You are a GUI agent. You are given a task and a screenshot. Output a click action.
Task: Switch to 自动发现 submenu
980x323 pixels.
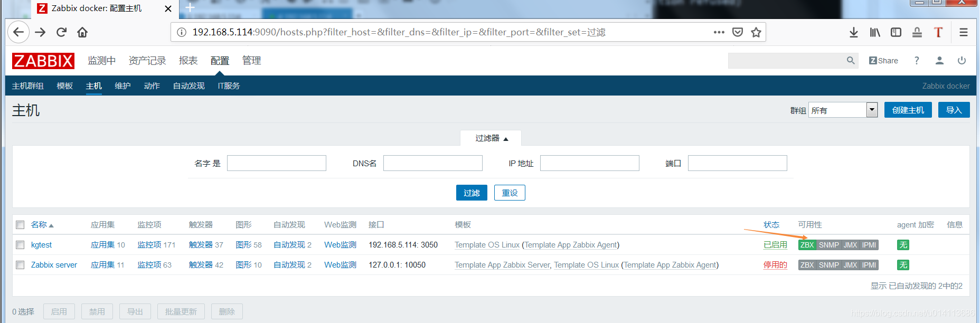point(189,85)
